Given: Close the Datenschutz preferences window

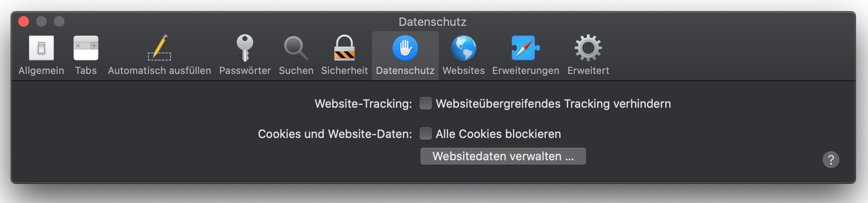Looking at the screenshot, I should click(24, 21).
